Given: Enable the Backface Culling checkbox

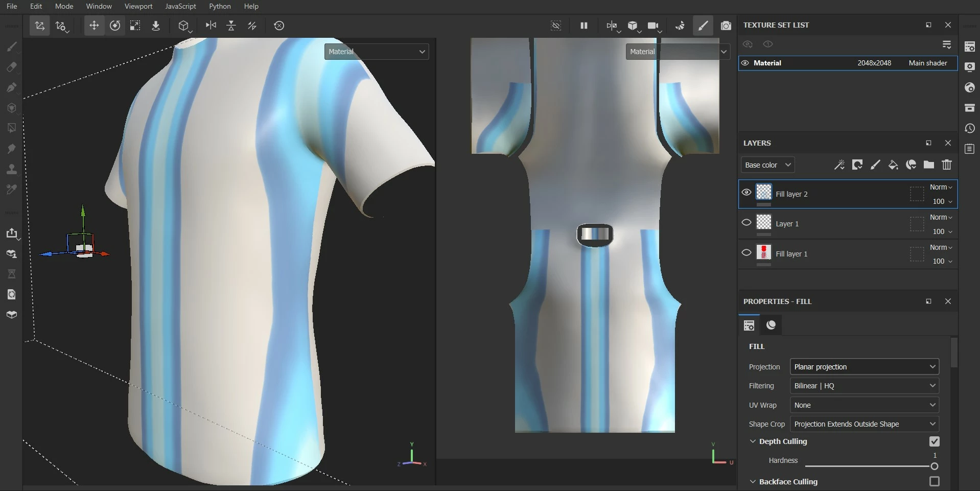Looking at the screenshot, I should point(935,481).
